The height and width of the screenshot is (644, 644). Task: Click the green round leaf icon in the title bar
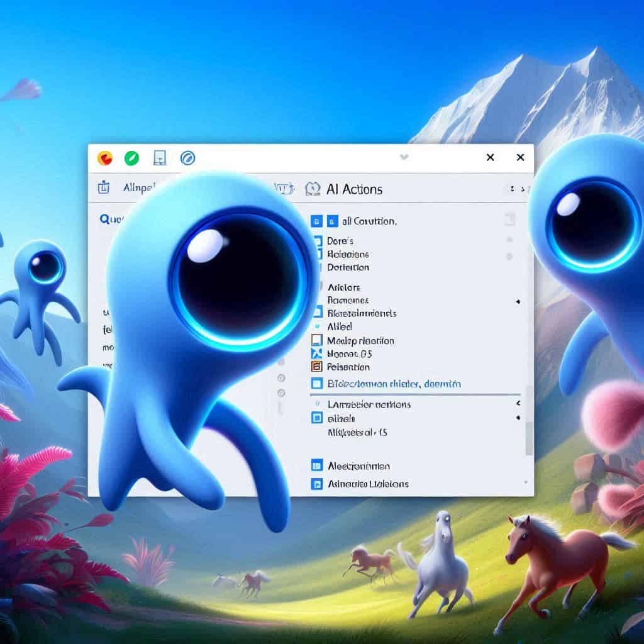(x=132, y=158)
